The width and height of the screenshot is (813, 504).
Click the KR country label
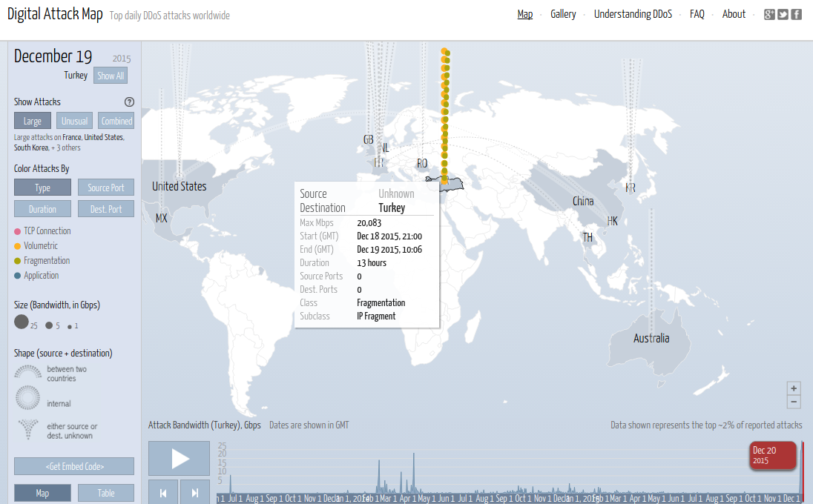tap(630, 188)
